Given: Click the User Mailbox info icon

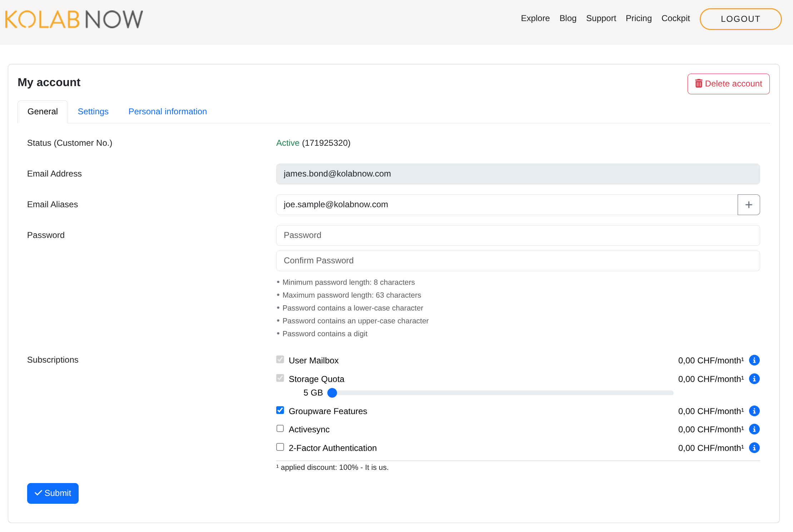Looking at the screenshot, I should click(x=754, y=360).
